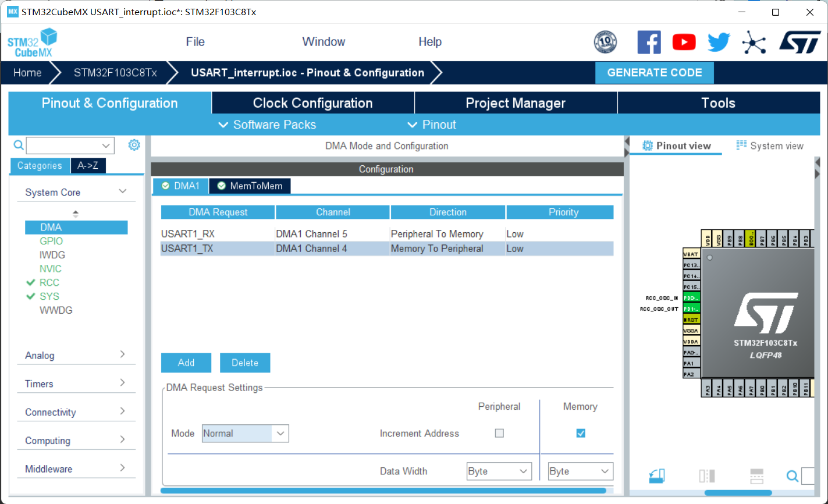Select RCC in System Core list
This screenshot has height=504, width=828.
pyautogui.click(x=49, y=283)
